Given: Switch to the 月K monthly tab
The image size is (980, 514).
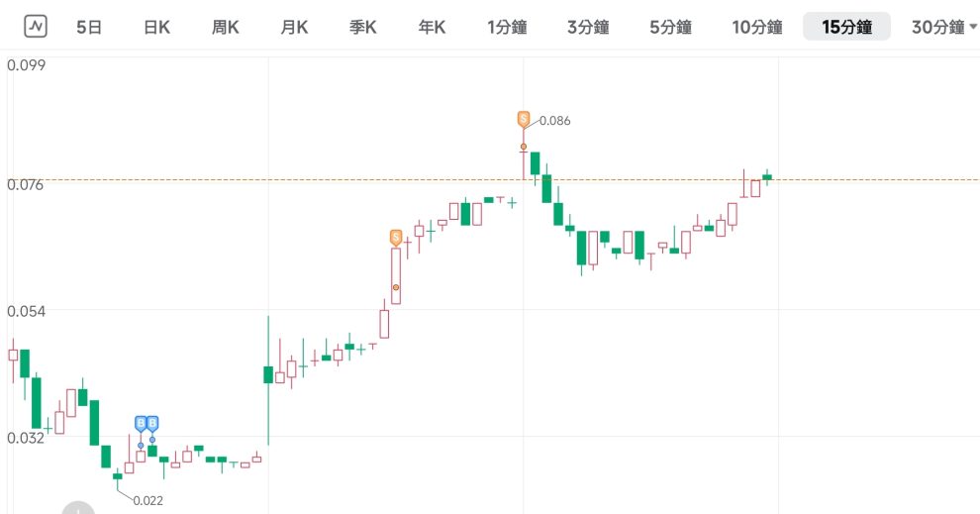Looking at the screenshot, I should pos(294,27).
